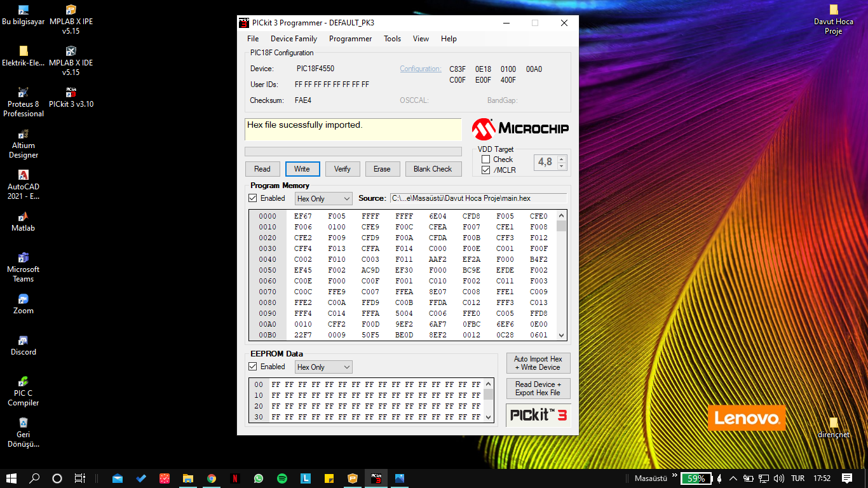The height and width of the screenshot is (488, 868).
Task: Click the EEPROM Data scroll down arrow
Action: coord(488,417)
